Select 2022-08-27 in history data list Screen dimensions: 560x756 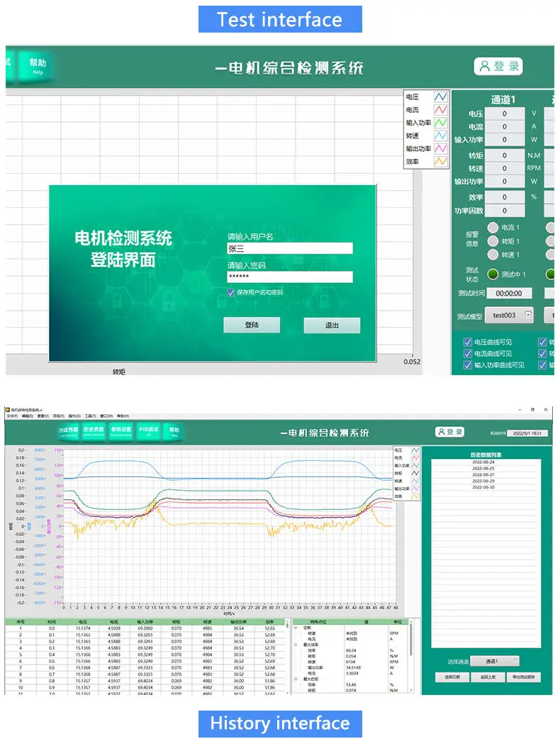[483, 474]
